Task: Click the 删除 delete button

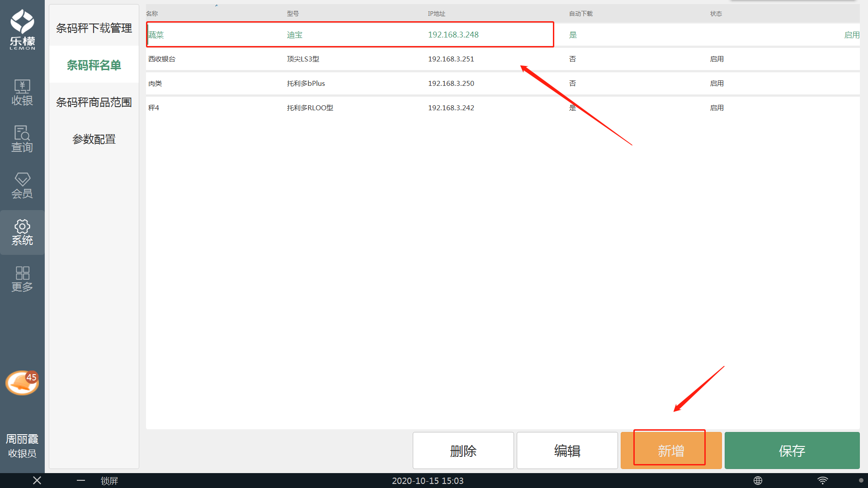Action: pos(463,450)
